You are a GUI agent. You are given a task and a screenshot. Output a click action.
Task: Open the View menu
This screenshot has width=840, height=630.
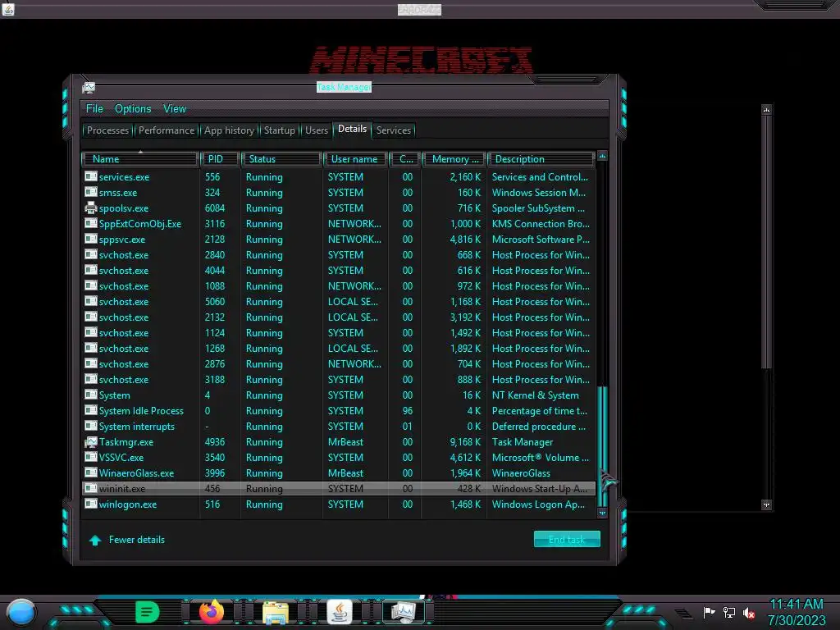pos(175,109)
